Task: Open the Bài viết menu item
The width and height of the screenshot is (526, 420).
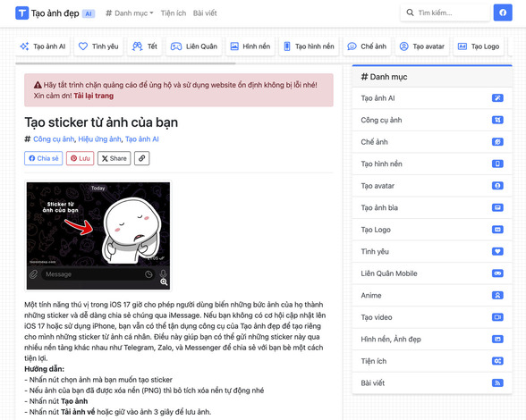Action: 205,13
